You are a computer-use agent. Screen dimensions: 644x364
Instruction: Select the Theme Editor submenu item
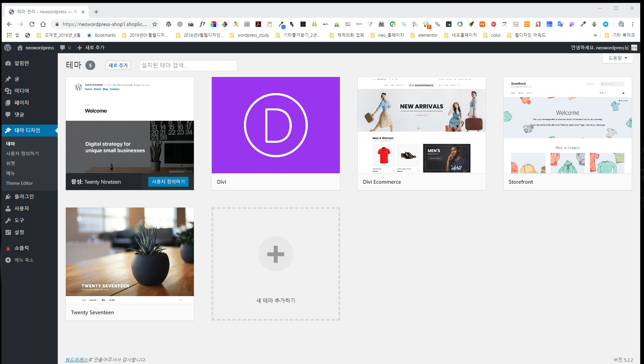pos(19,183)
